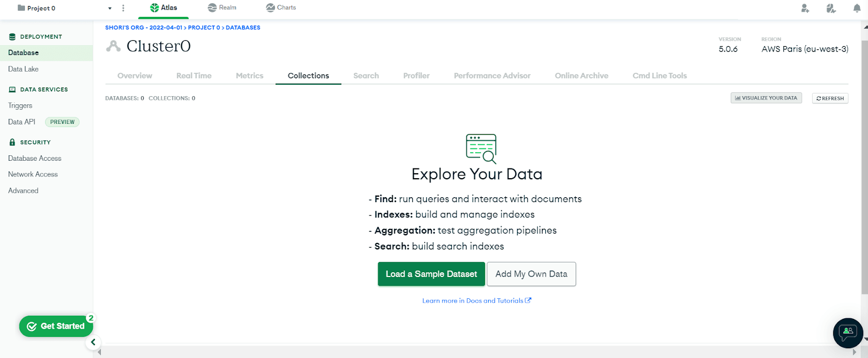Click Add My Own Data button
This screenshot has width=868, height=358.
click(x=531, y=274)
